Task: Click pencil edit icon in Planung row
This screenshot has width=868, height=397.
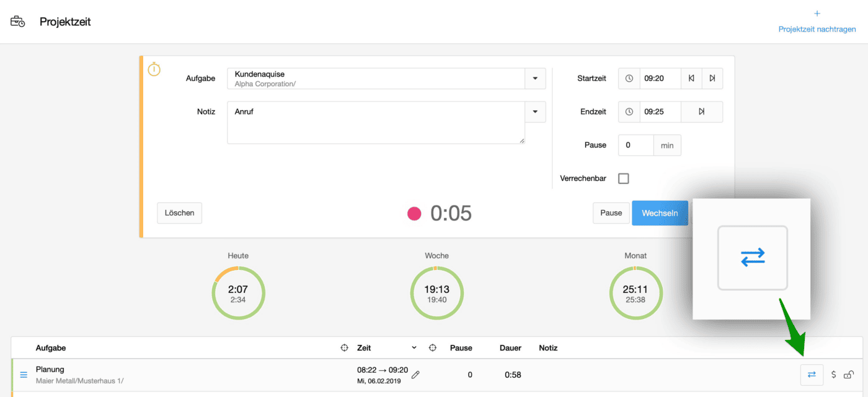Action: click(x=415, y=375)
